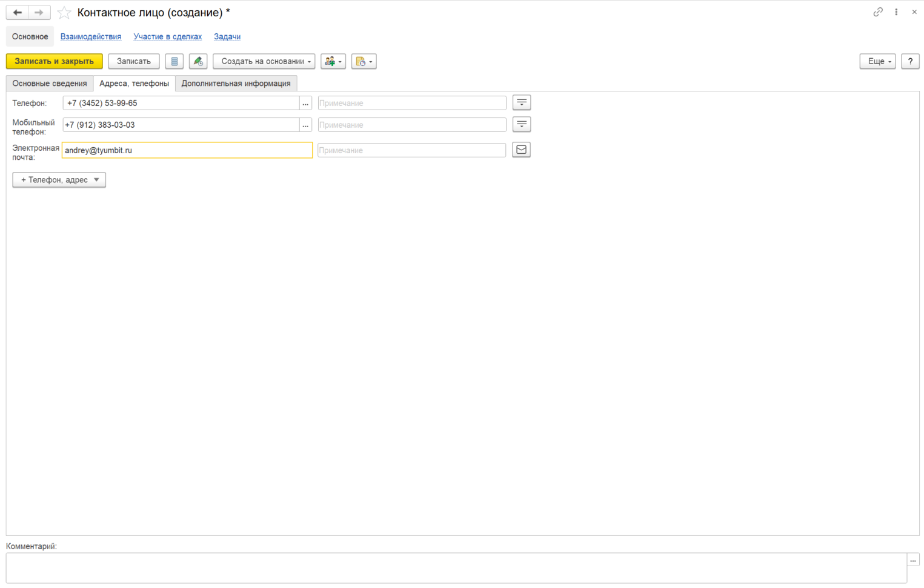
Task: Click into the Комментарий text area
Action: [456, 568]
